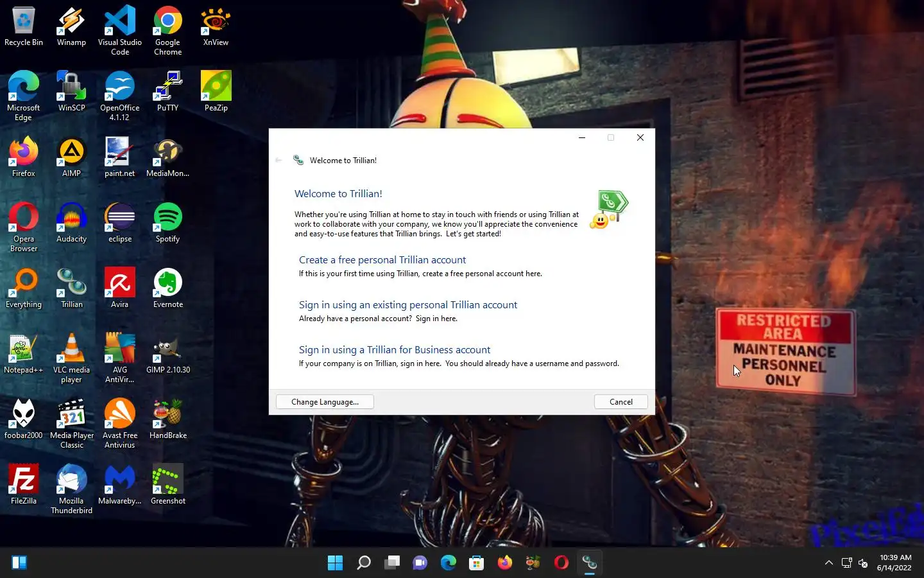Open the network status tray icon
Viewport: 924px width, 578px height.
point(846,563)
